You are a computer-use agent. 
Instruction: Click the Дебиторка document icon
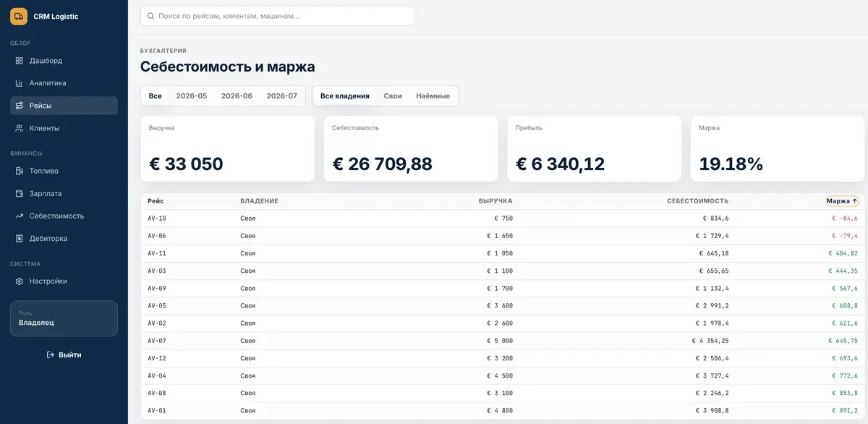[x=20, y=238]
